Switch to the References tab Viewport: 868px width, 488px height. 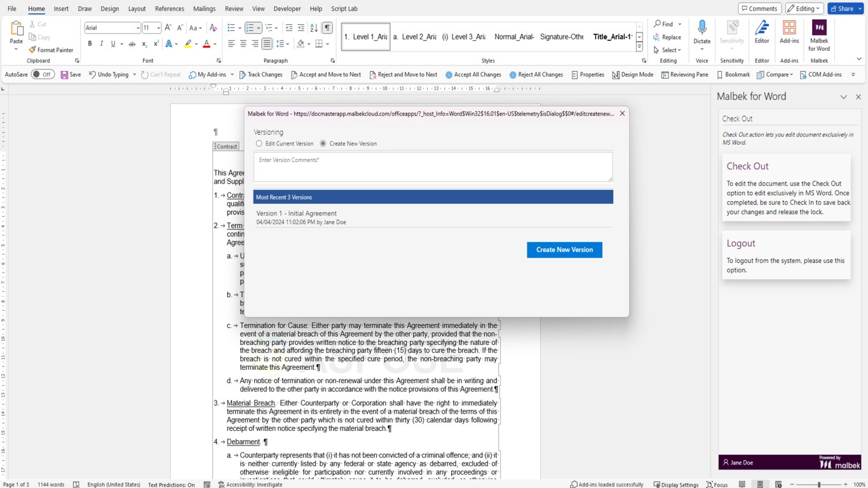170,9
